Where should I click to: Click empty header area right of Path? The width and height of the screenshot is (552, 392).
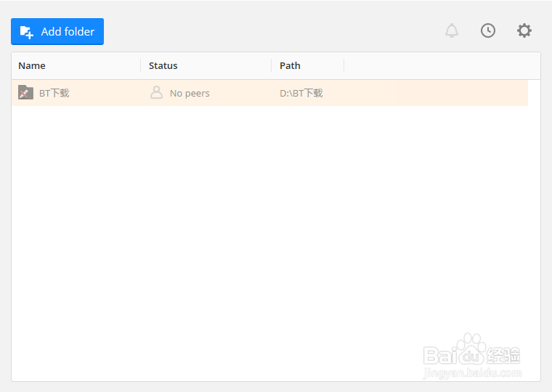pos(442,66)
